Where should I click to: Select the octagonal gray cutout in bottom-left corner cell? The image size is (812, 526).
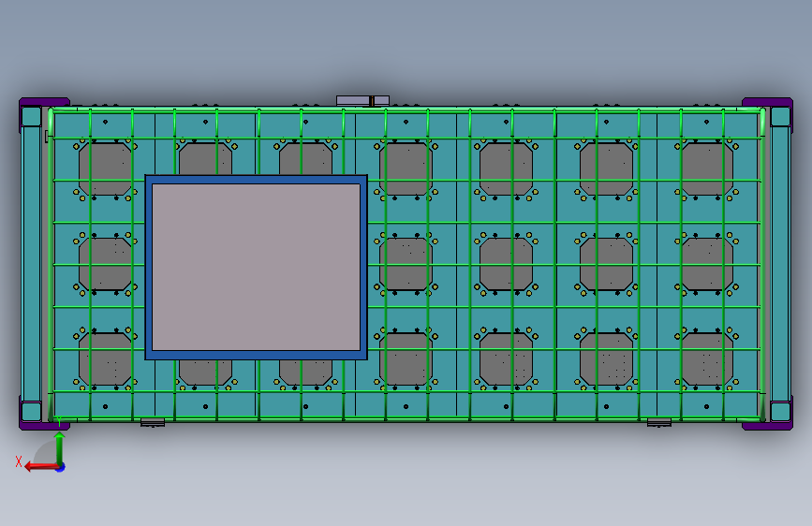pos(105,358)
